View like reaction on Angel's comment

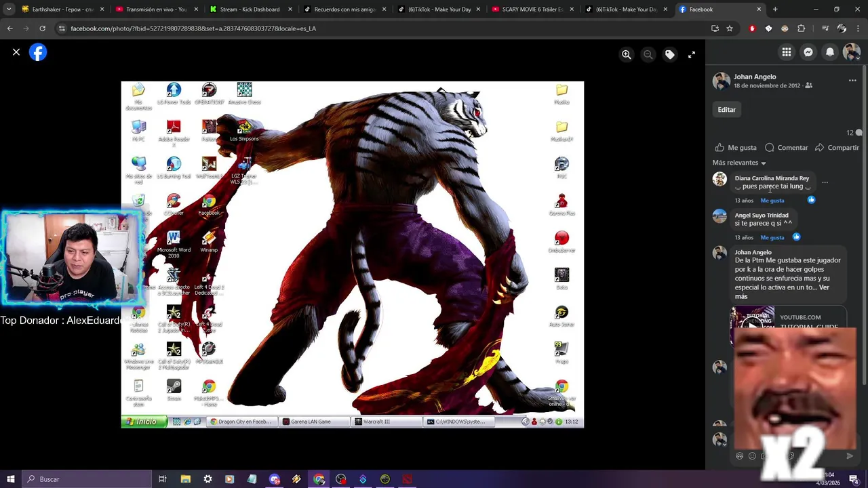click(796, 237)
